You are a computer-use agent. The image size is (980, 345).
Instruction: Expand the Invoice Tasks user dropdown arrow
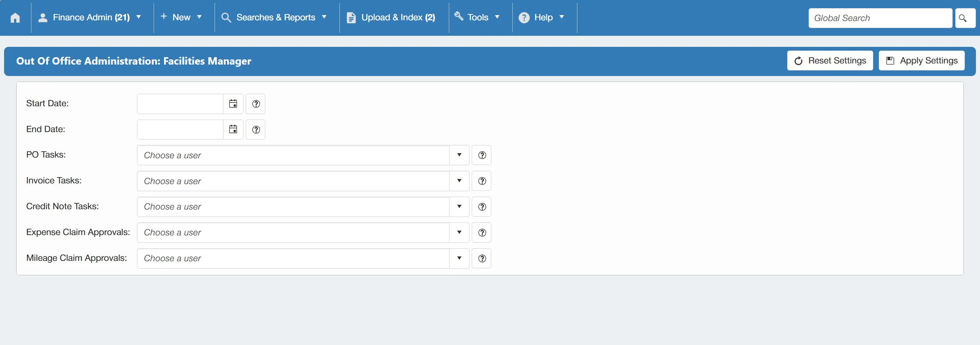459,181
